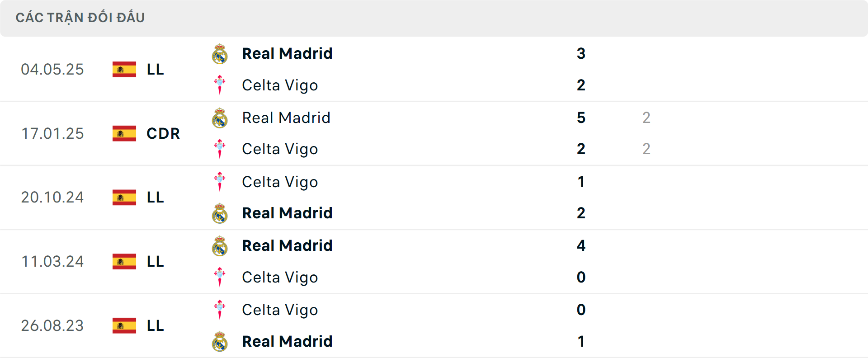Click the Real Madrid crest in the 26.08.23 row
Screen dimensions: 868x358
point(220,341)
